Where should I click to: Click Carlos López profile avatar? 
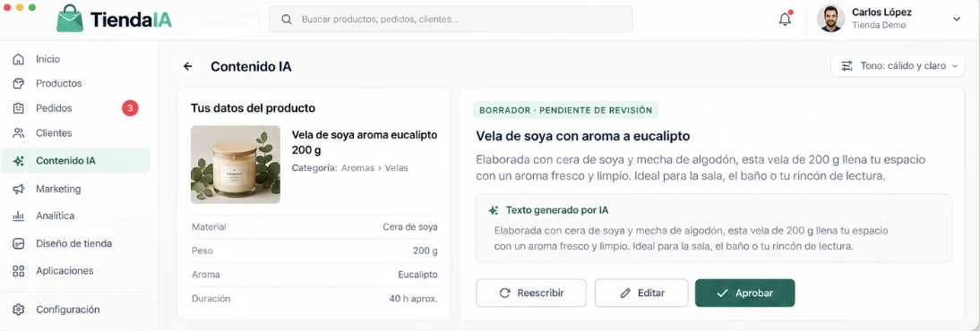[x=830, y=19]
